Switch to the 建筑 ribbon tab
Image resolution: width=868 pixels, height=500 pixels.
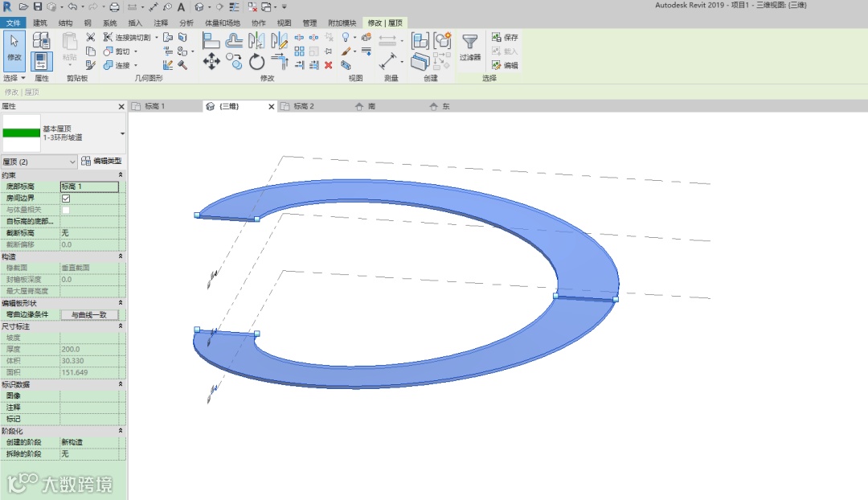(40, 23)
